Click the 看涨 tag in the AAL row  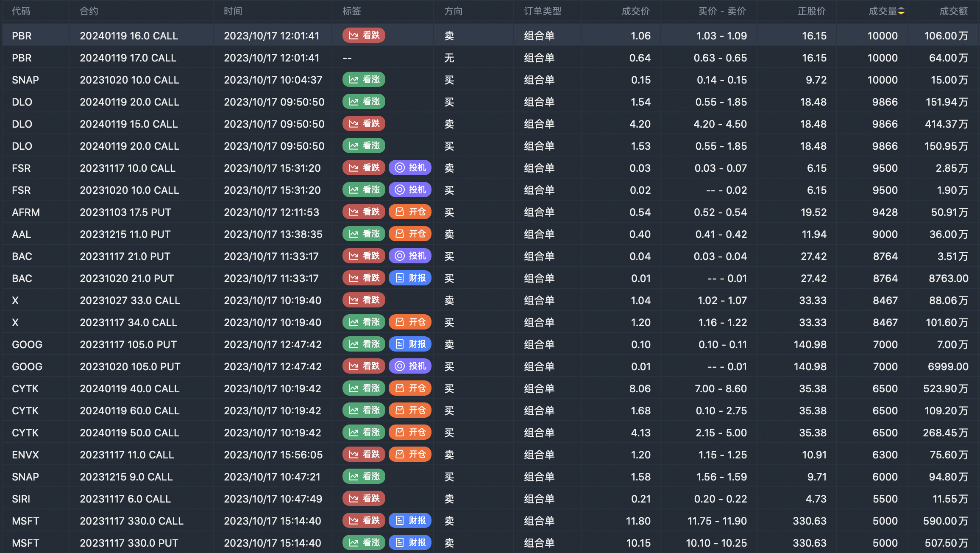click(364, 234)
